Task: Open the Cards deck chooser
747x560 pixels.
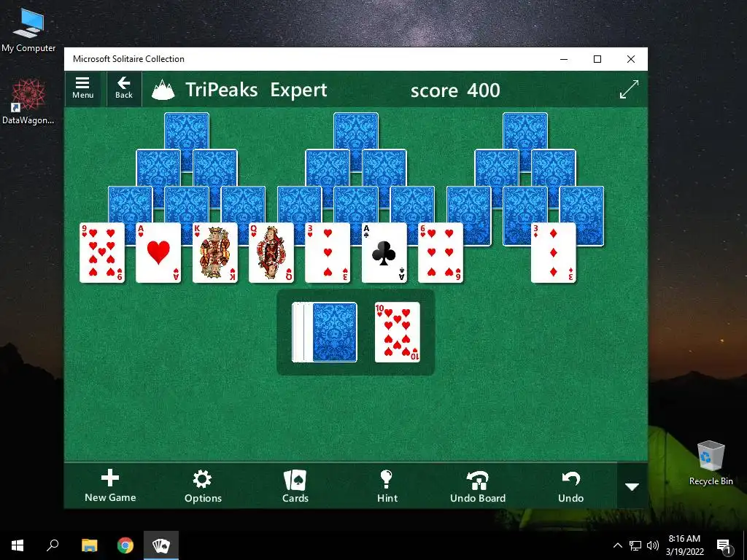Action: 295,486
